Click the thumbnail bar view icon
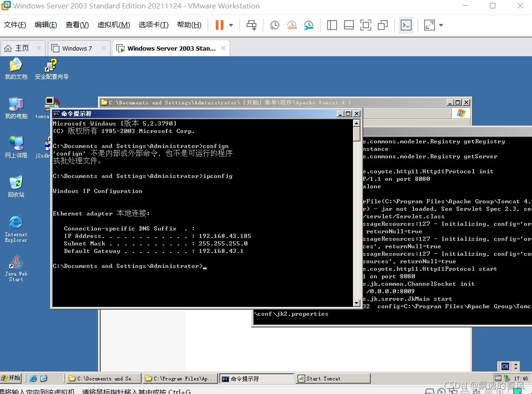The height and width of the screenshot is (394, 532). click(349, 25)
